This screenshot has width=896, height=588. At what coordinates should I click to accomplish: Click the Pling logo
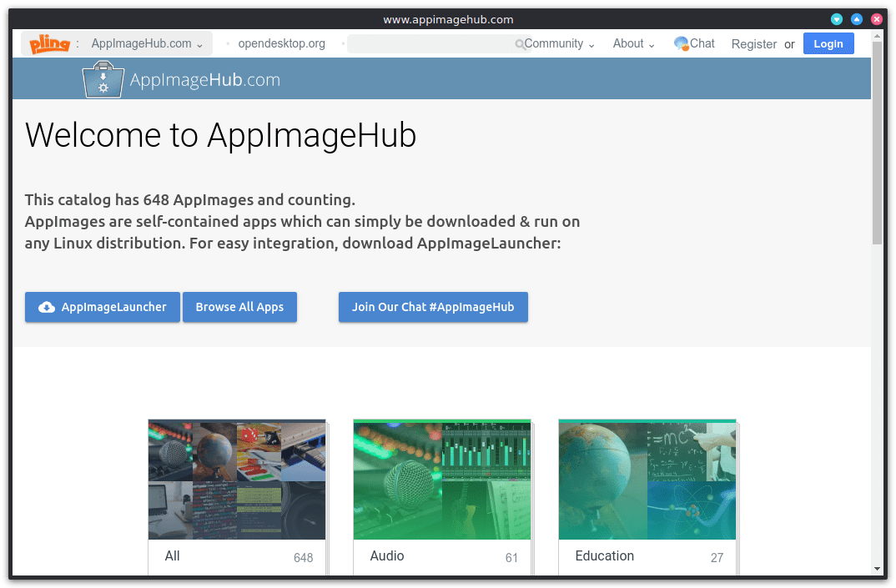50,43
